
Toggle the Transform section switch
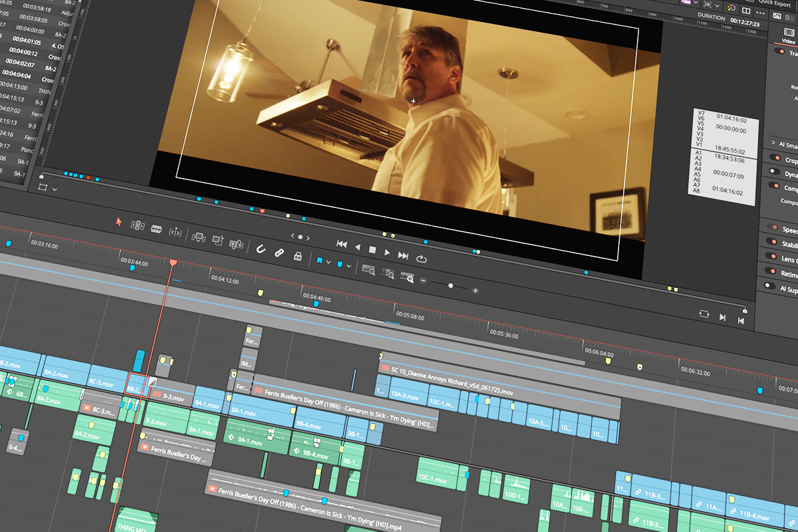point(779,51)
